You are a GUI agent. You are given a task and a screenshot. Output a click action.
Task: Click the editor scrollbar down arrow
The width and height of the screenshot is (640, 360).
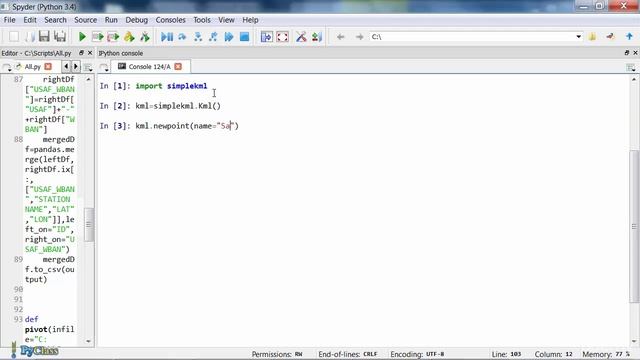[89, 341]
